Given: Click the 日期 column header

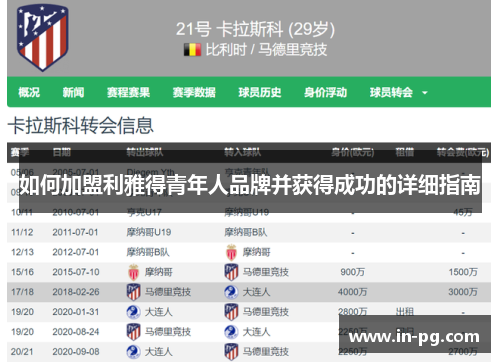Looking at the screenshot, I should point(62,153).
